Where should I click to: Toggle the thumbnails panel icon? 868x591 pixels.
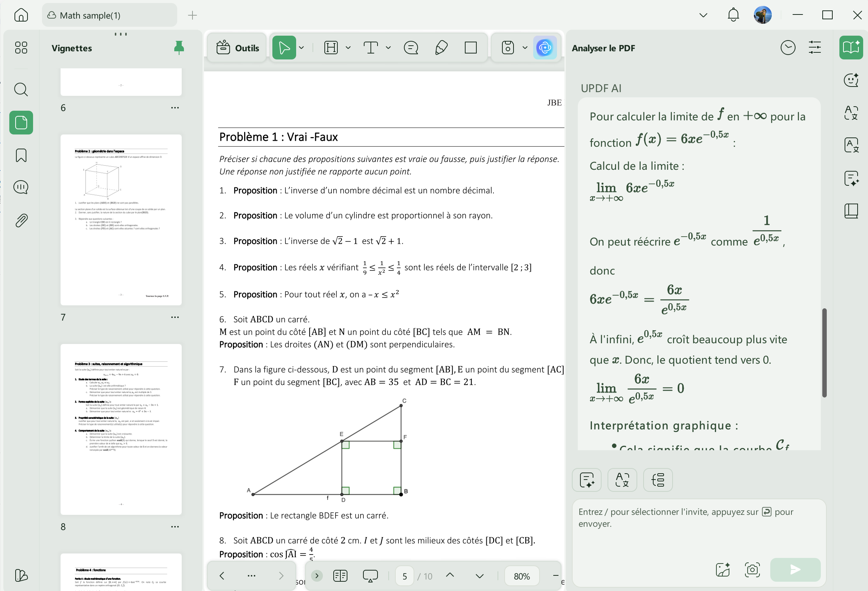tap(21, 123)
